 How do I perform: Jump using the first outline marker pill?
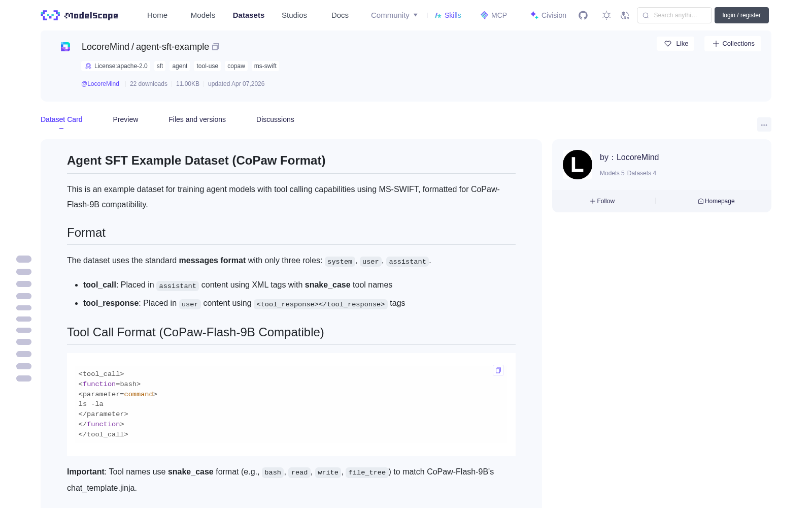click(24, 259)
